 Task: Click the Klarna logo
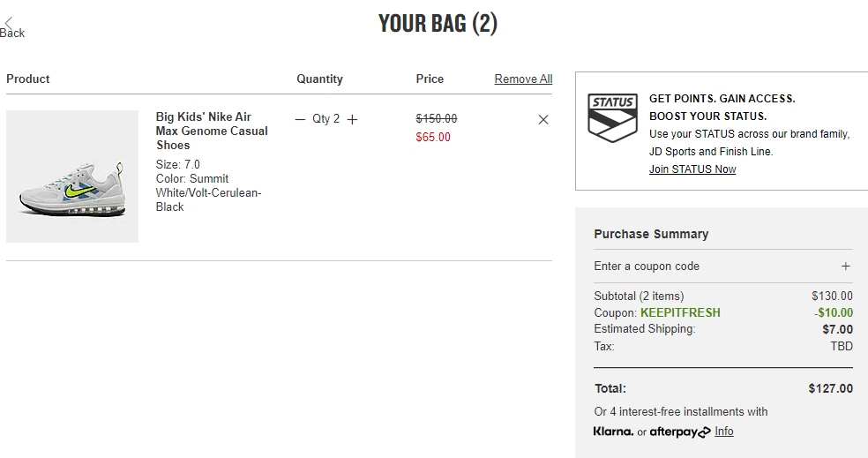613,432
